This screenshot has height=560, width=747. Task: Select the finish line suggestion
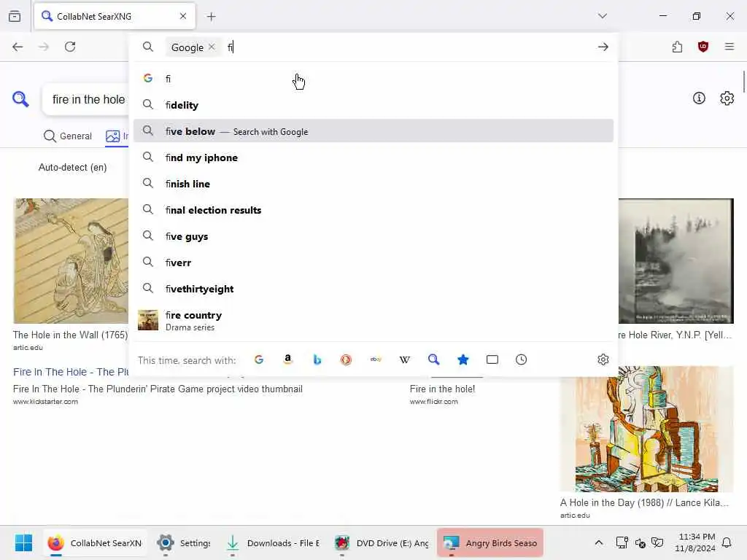pos(373,183)
